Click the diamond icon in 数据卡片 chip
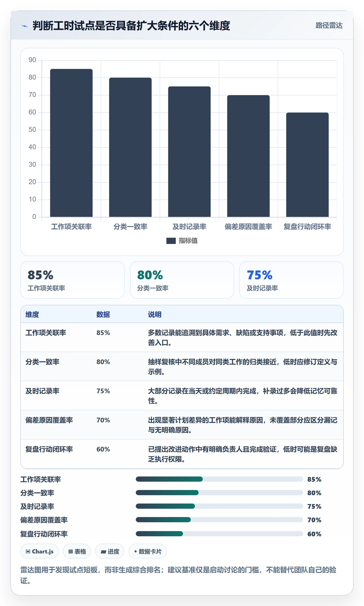The width and height of the screenshot is (364, 606). 135,551
